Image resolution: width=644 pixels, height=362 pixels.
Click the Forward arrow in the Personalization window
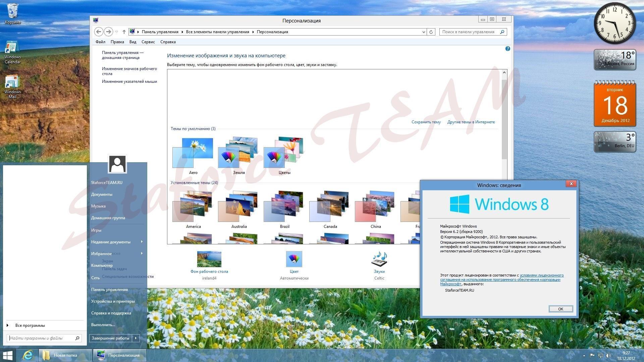pos(108,32)
